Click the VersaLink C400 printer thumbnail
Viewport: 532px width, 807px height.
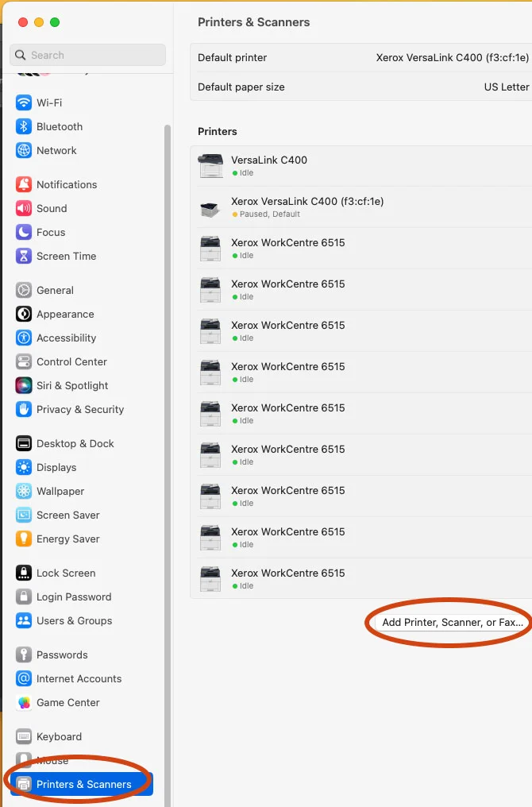[210, 166]
